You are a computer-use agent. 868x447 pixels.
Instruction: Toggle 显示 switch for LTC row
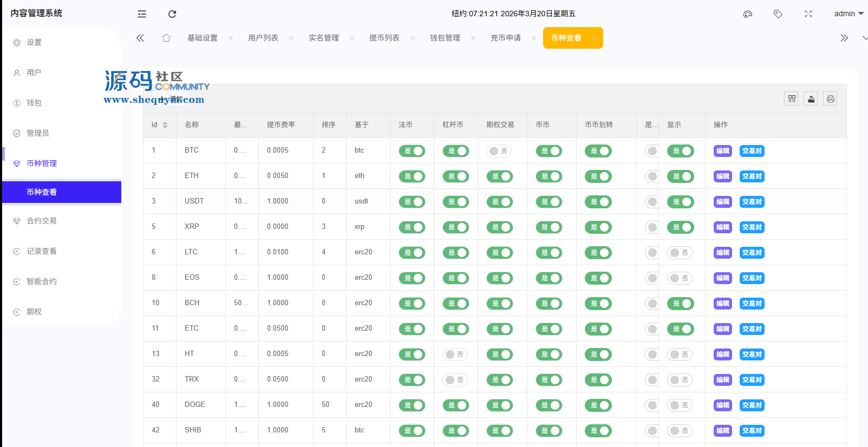pos(680,253)
